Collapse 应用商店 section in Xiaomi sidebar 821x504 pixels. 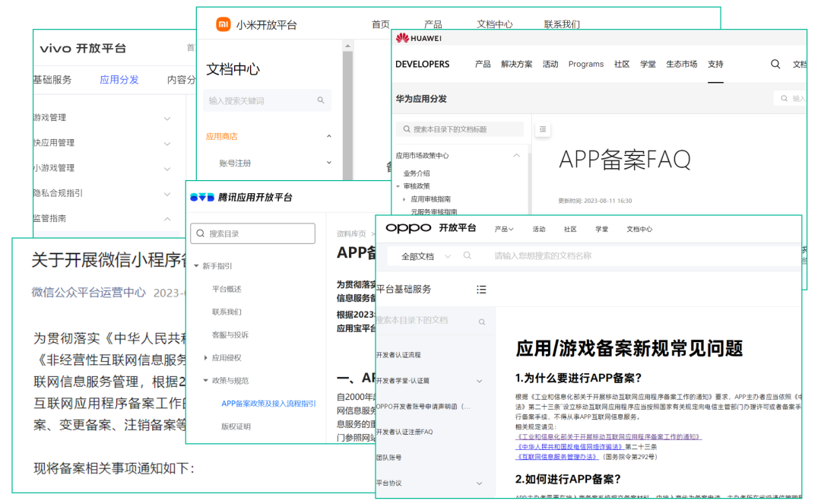329,136
